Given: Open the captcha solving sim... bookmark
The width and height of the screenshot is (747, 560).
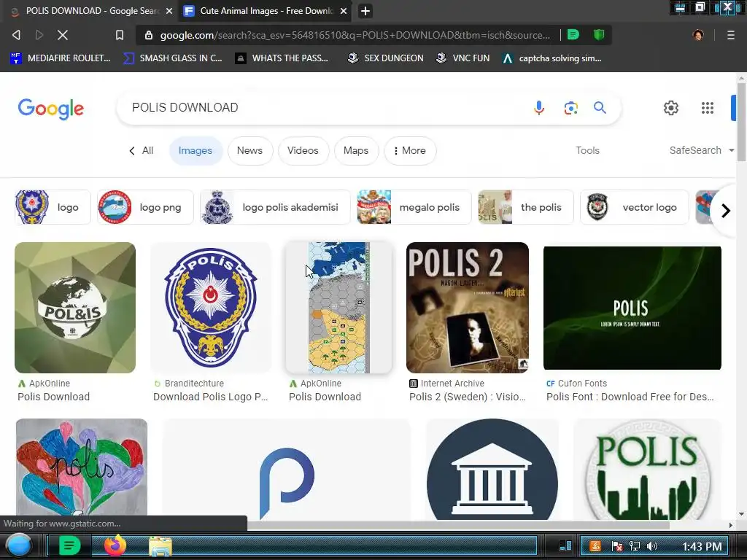Looking at the screenshot, I should click(x=552, y=58).
